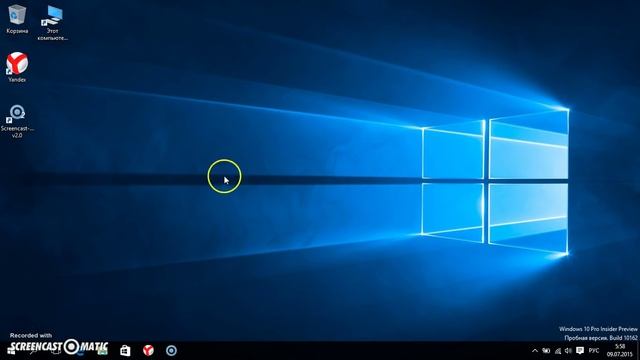The width and height of the screenshot is (640, 360).
Task: Select the Yandex browser desktop shortcut
Action: pyautogui.click(x=17, y=67)
